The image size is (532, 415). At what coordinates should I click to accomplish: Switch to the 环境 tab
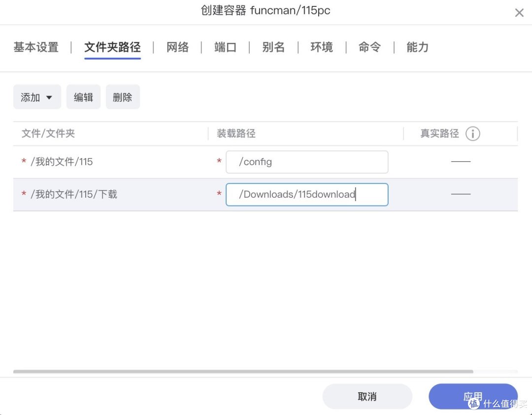[321, 47]
